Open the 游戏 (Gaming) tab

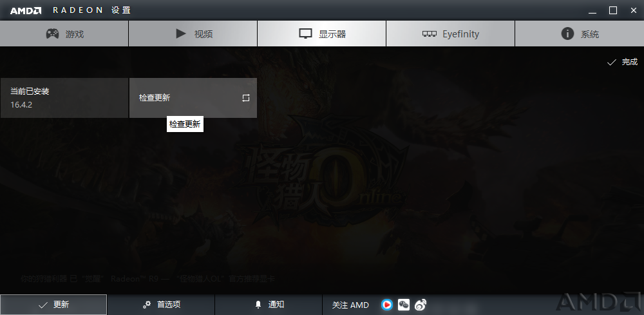pyautogui.click(x=64, y=33)
